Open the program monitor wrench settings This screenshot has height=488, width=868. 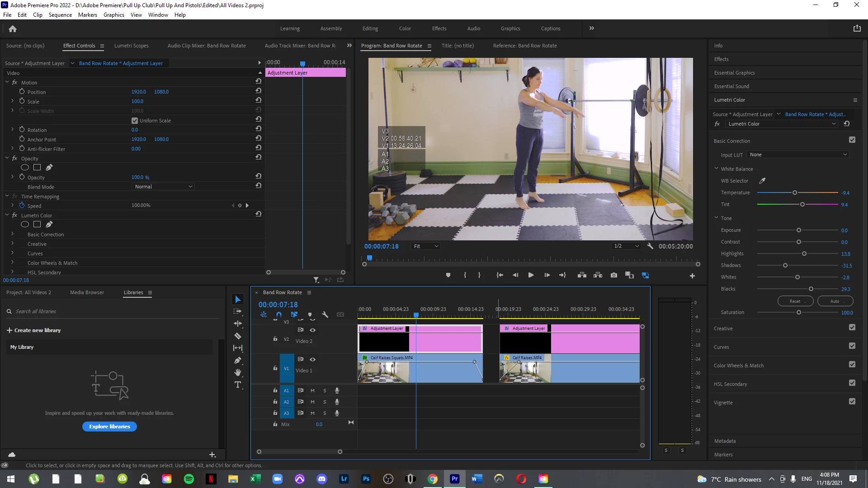(650, 246)
